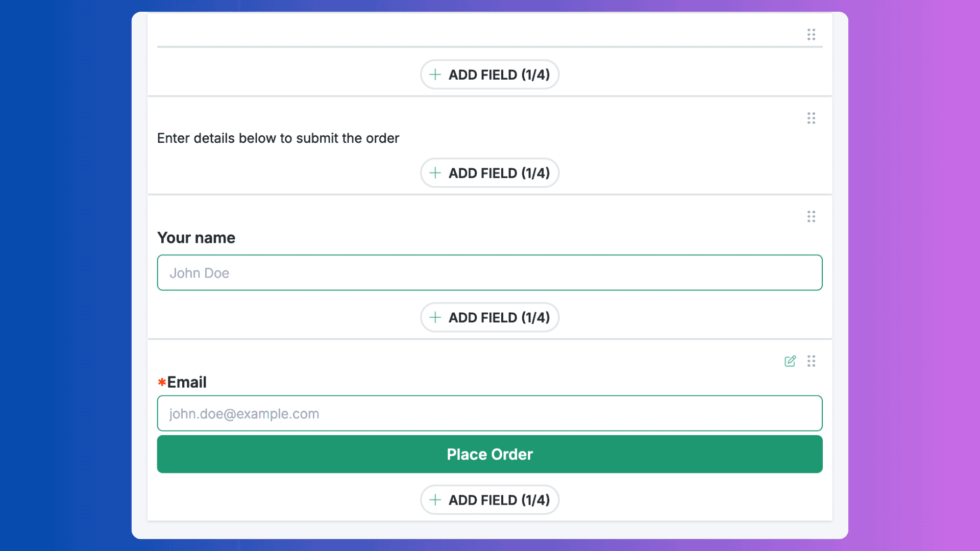Click drag handle of the top divider block
The width and height of the screenshot is (980, 551).
click(x=811, y=35)
